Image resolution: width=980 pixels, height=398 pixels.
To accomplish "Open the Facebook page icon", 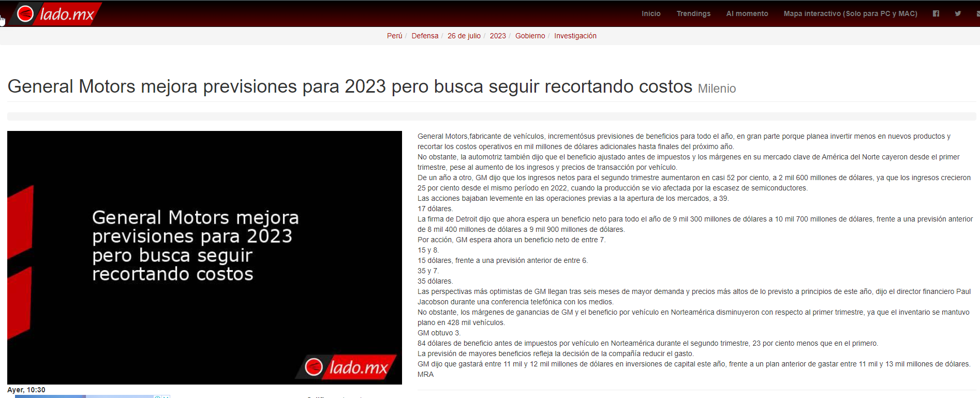I will (936, 13).
